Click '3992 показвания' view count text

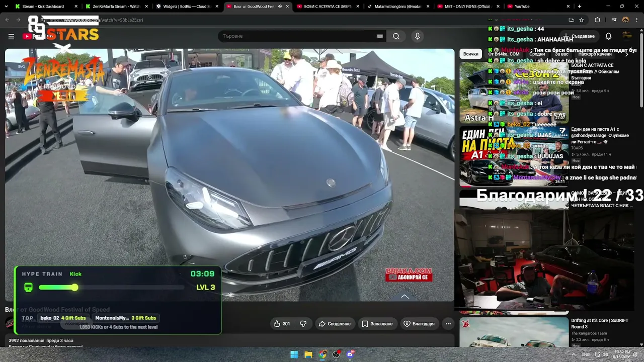(x=26, y=341)
